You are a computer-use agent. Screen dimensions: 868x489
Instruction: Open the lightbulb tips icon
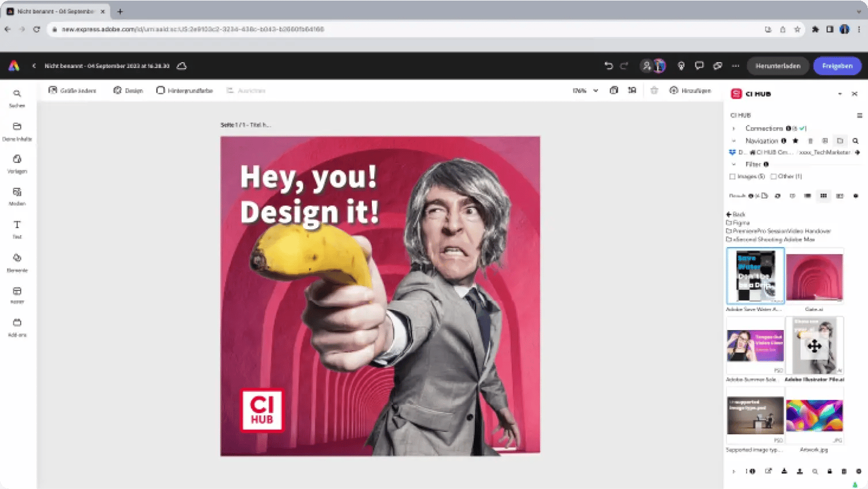pos(681,66)
